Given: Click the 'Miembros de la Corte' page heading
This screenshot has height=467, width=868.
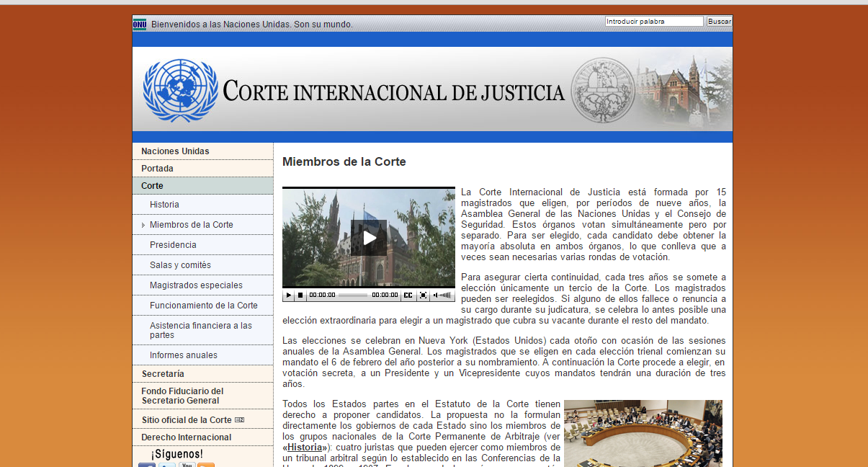Looking at the screenshot, I should pos(344,162).
